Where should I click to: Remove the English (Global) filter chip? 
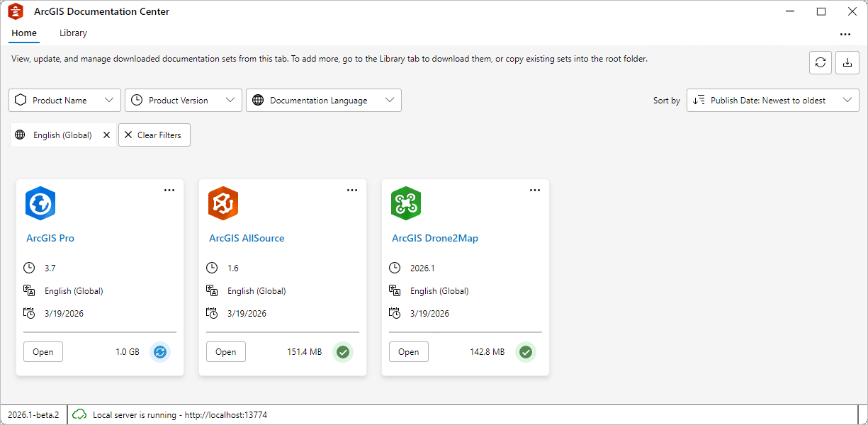(x=107, y=135)
